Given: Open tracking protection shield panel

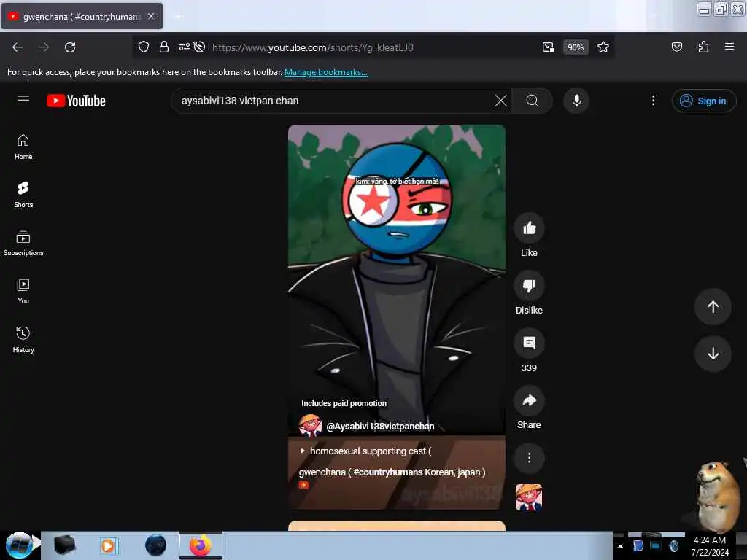Looking at the screenshot, I should (144, 47).
